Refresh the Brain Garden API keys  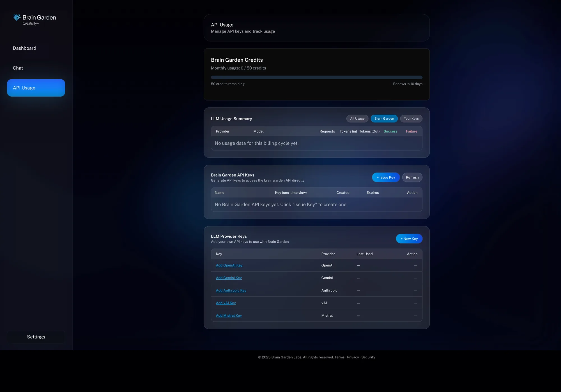click(412, 177)
